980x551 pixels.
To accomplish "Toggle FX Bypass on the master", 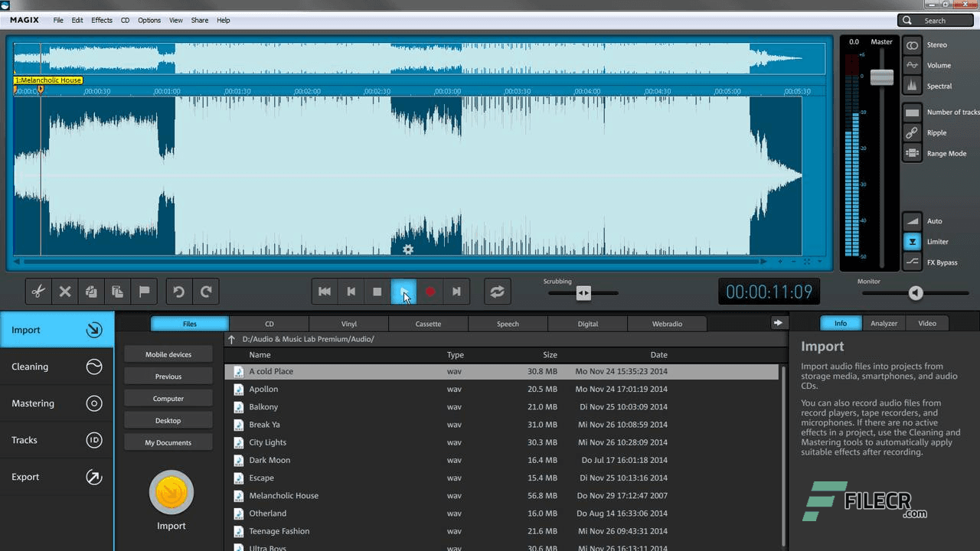I will point(912,262).
